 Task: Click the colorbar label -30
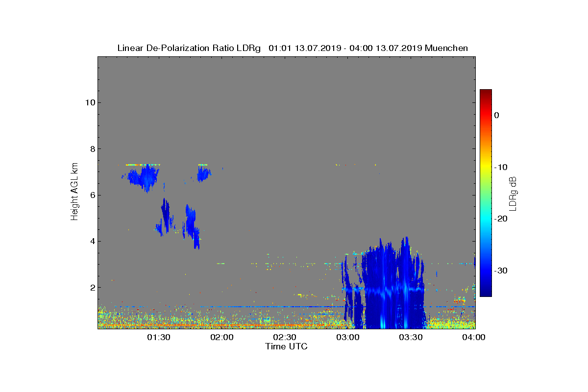[x=500, y=270]
